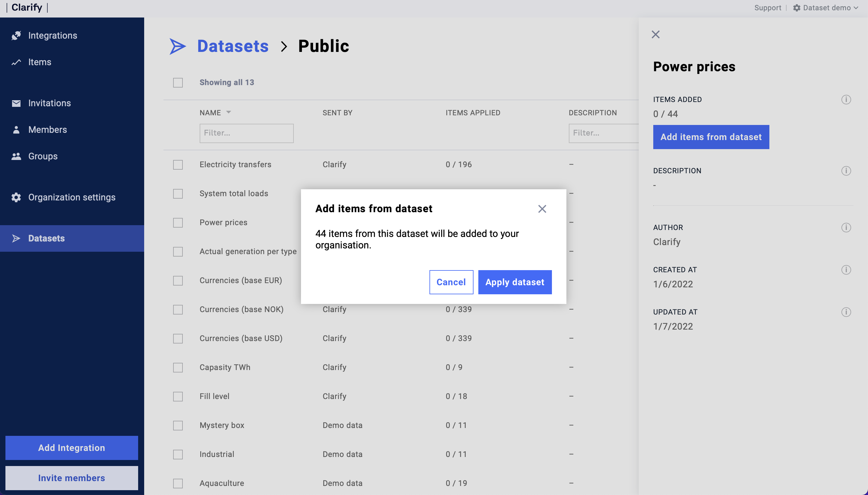Click the Name filter input field

[x=246, y=133]
